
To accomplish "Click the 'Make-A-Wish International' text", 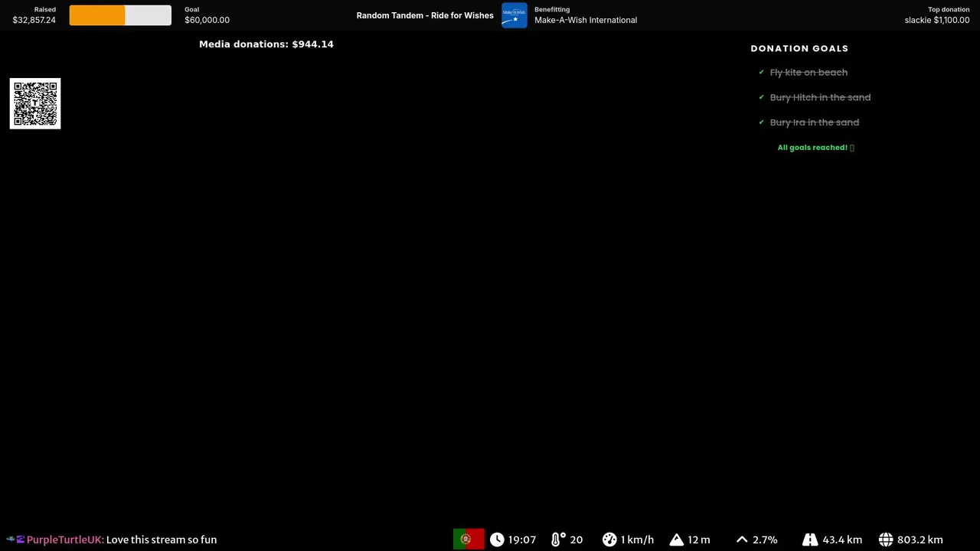I will tap(586, 20).
